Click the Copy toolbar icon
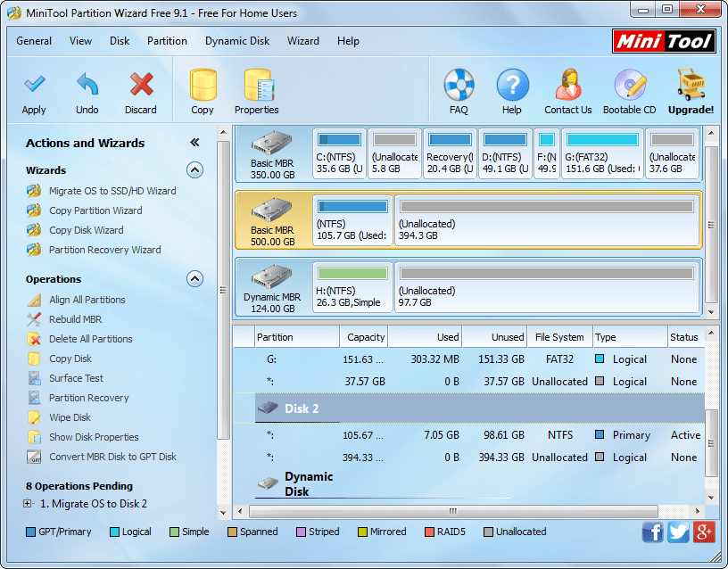Image resolution: width=728 pixels, height=569 pixels. pos(203,85)
